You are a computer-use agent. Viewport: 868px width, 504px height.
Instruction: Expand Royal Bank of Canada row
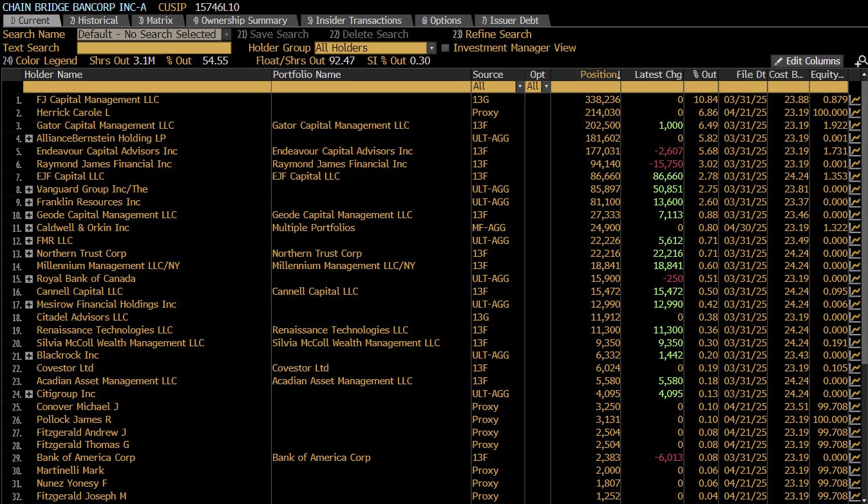(29, 279)
